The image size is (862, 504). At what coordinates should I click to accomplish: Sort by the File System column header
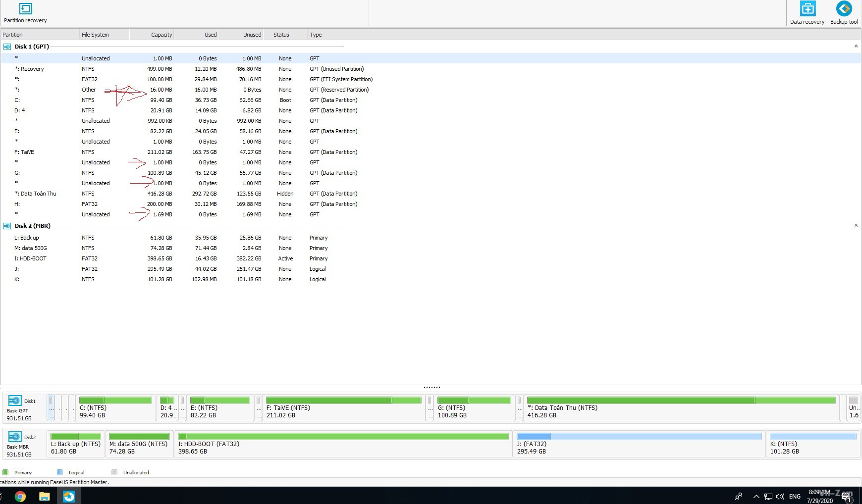(95, 35)
